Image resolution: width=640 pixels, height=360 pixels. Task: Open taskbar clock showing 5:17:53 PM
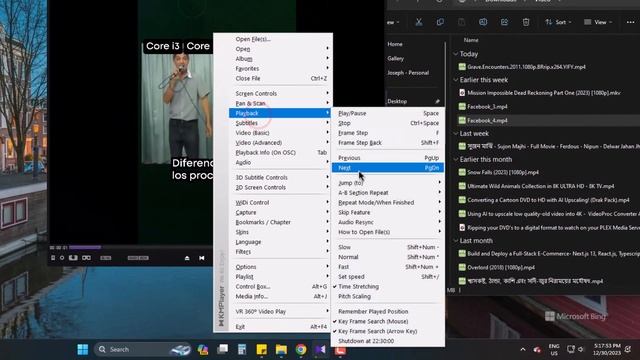click(607, 349)
